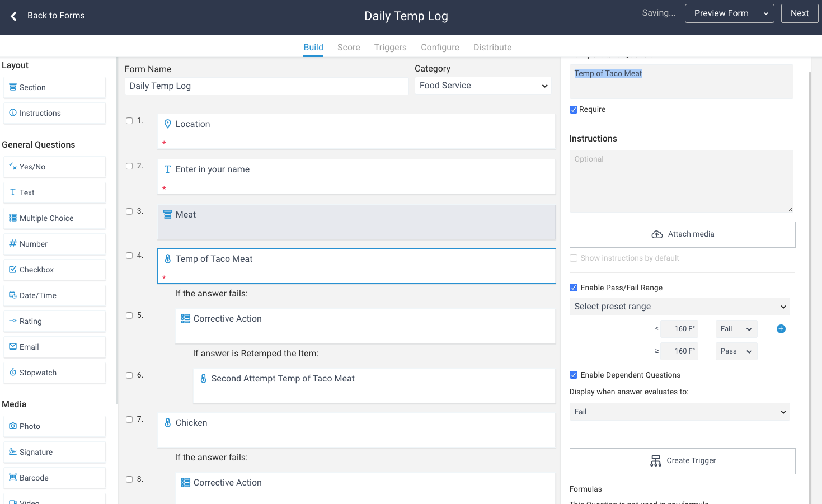822x504 pixels.
Task: Add a Rating question
Action: [54, 321]
